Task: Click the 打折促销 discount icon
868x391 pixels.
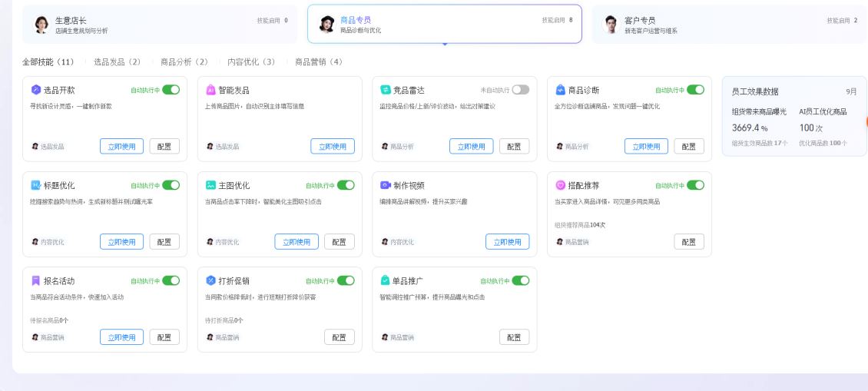Action: pyautogui.click(x=211, y=281)
